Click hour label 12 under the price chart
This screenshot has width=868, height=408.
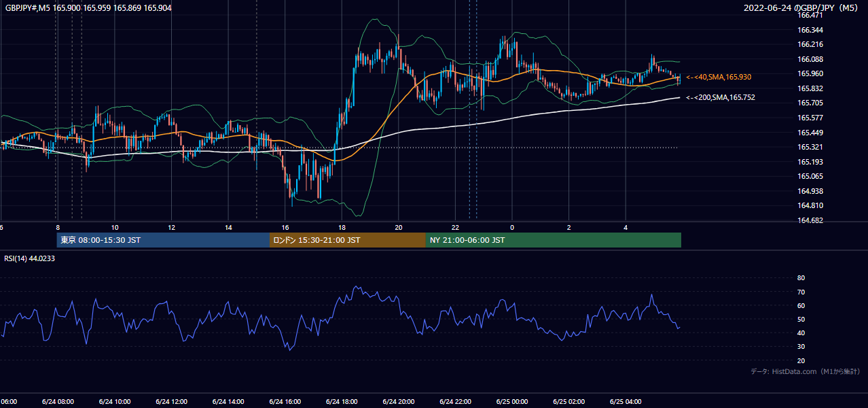click(x=172, y=228)
